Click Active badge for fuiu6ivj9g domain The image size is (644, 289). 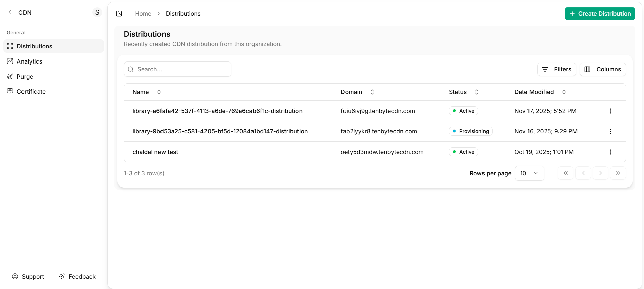pyautogui.click(x=463, y=111)
